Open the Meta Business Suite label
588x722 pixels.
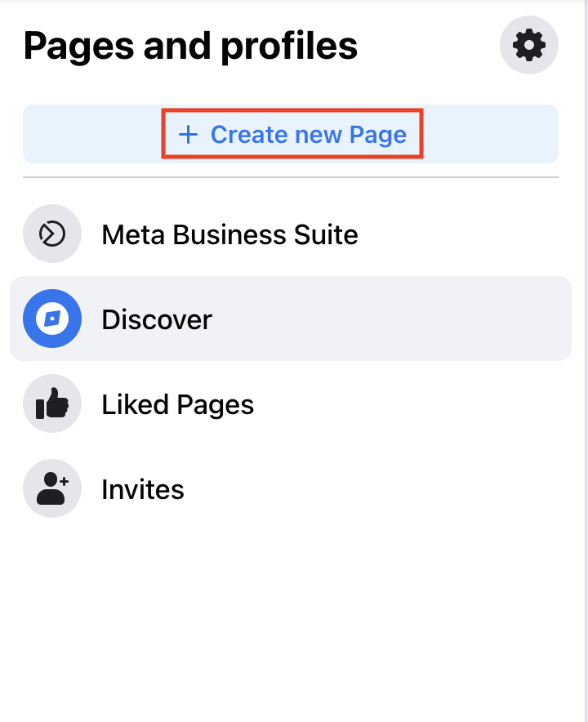coord(229,234)
